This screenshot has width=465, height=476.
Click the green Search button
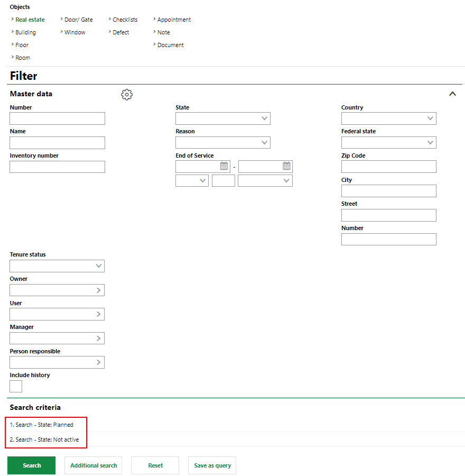pyautogui.click(x=31, y=465)
